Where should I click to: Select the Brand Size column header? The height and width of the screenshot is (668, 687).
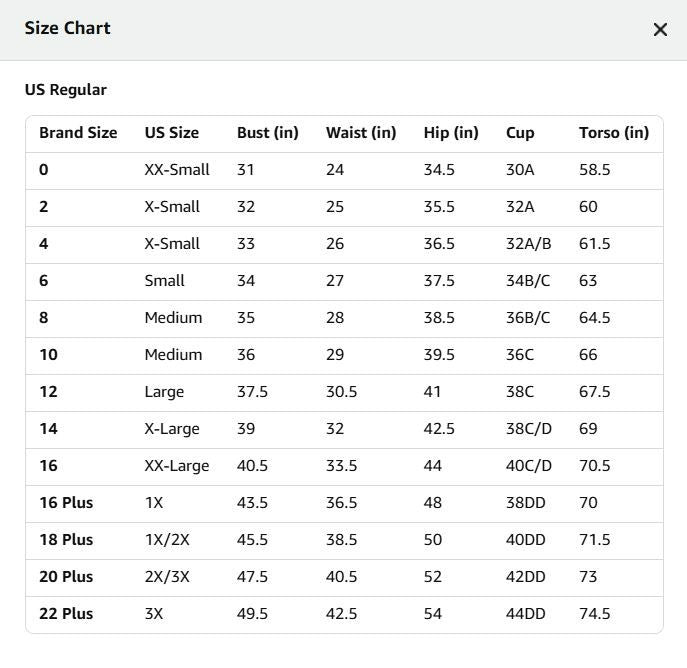point(78,133)
